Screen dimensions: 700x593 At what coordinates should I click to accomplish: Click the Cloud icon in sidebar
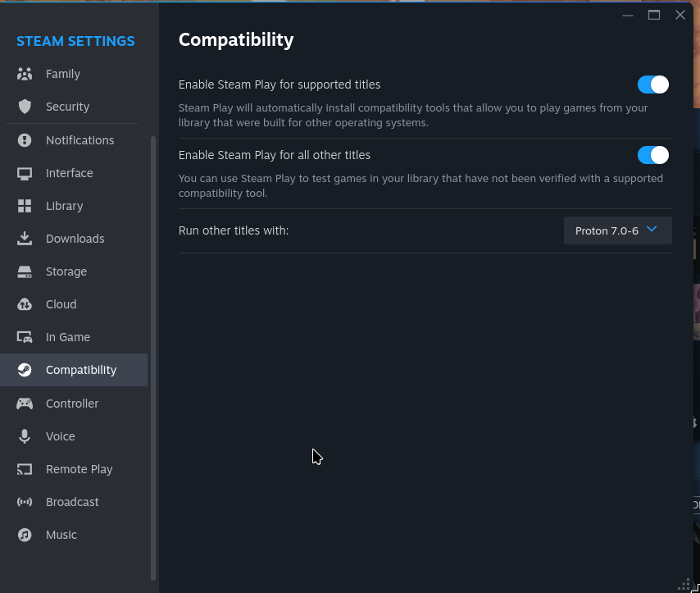pyautogui.click(x=25, y=304)
